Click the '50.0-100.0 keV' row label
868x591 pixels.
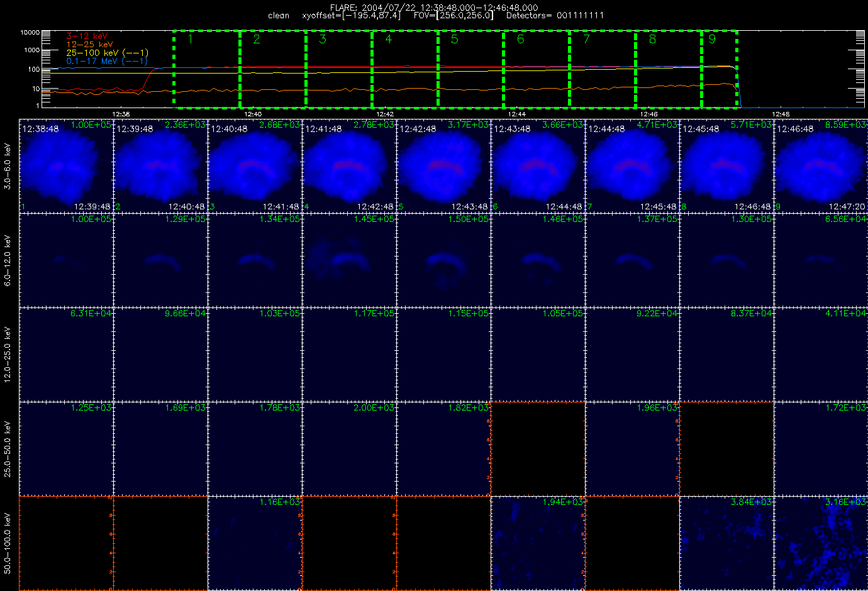(8, 543)
